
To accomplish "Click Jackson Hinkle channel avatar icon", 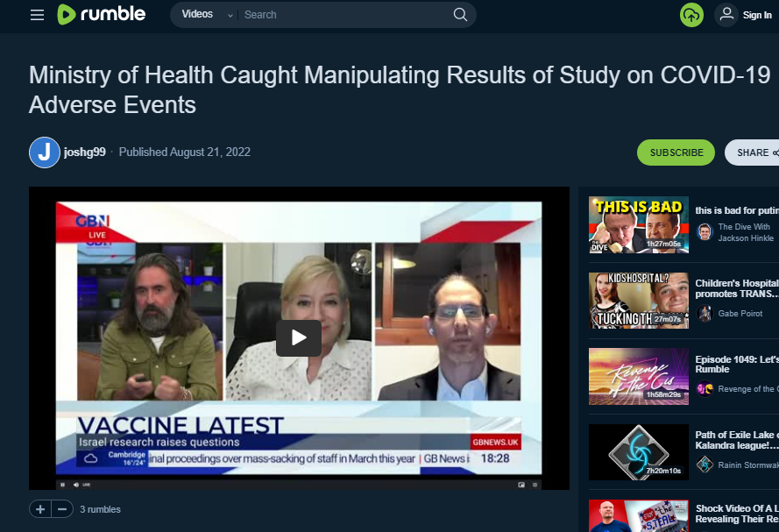I will 705,232.
